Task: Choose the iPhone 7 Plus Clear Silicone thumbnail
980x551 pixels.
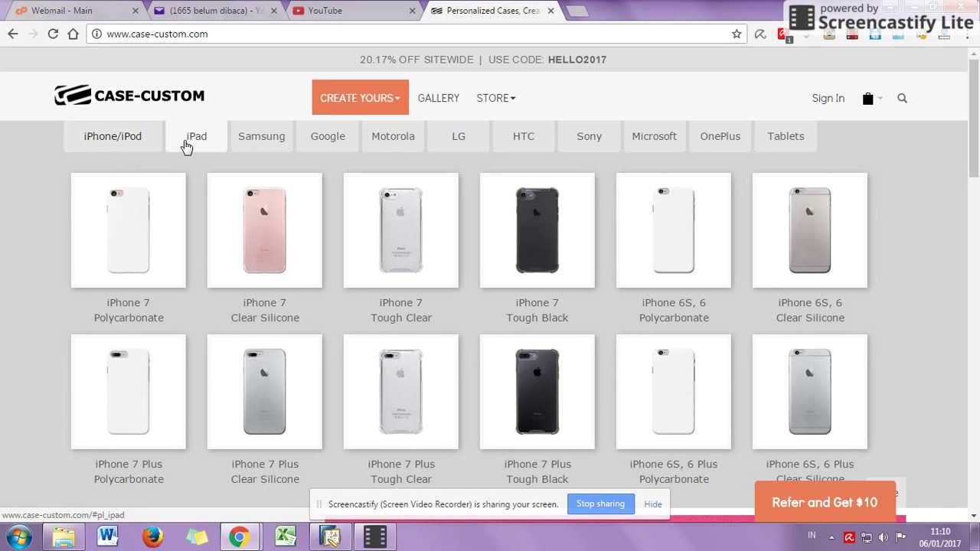Action: 265,392
